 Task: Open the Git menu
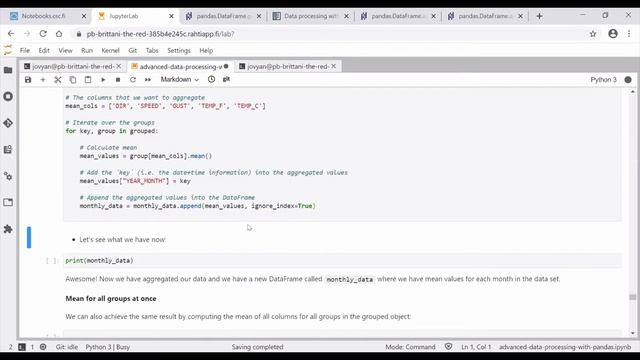pyautogui.click(x=133, y=51)
